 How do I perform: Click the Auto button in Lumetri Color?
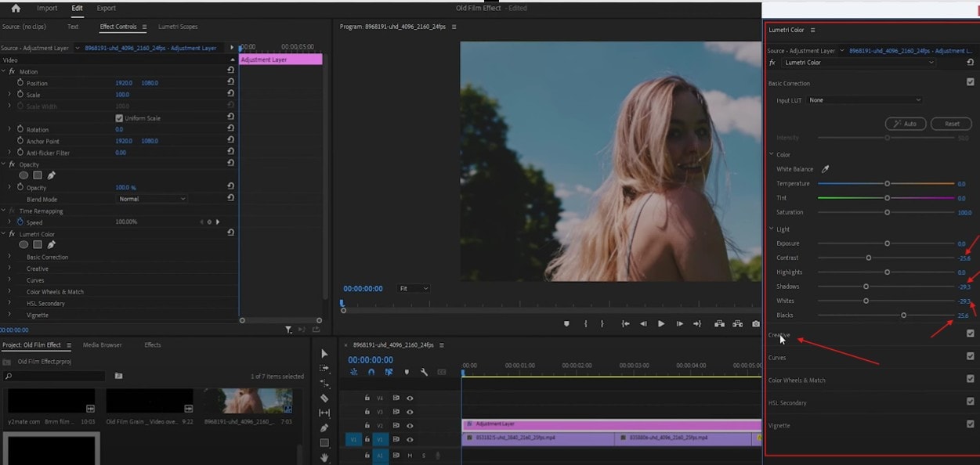[x=906, y=124]
